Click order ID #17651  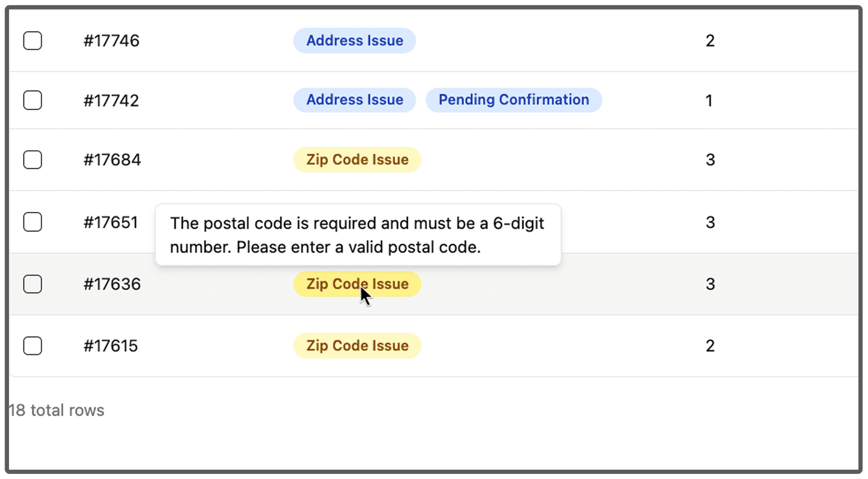point(111,222)
